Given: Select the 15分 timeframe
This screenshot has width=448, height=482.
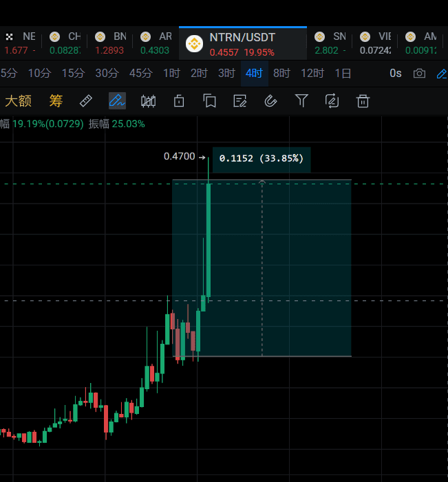Looking at the screenshot, I should click(x=73, y=74).
